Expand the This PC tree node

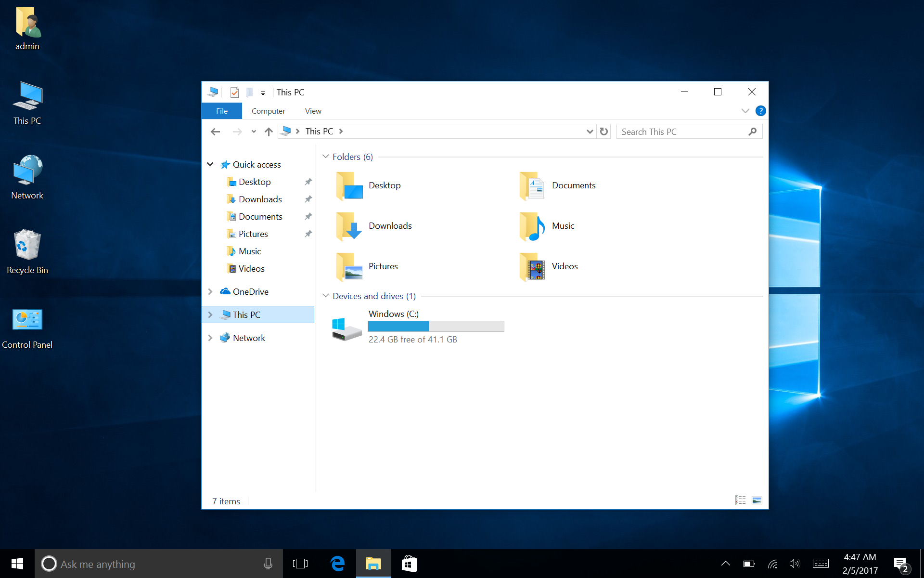point(210,315)
